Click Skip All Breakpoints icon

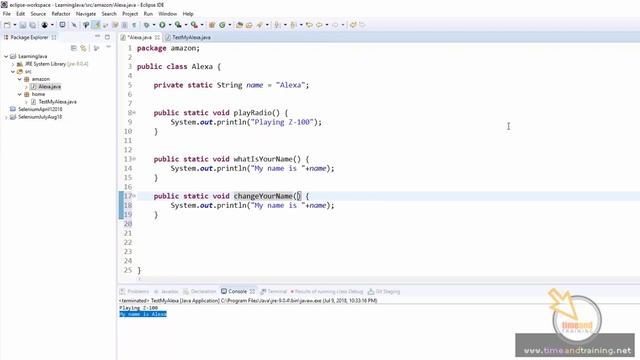coord(74,25)
